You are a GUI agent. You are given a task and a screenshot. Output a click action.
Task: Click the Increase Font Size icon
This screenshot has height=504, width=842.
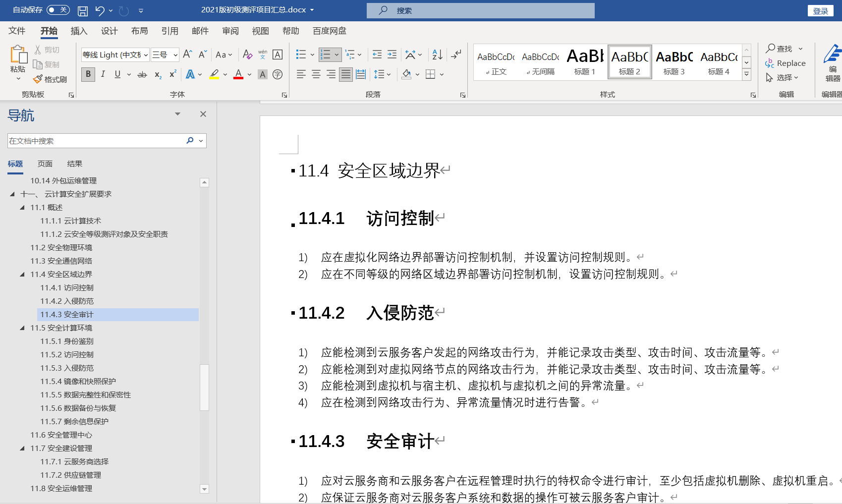(x=187, y=54)
